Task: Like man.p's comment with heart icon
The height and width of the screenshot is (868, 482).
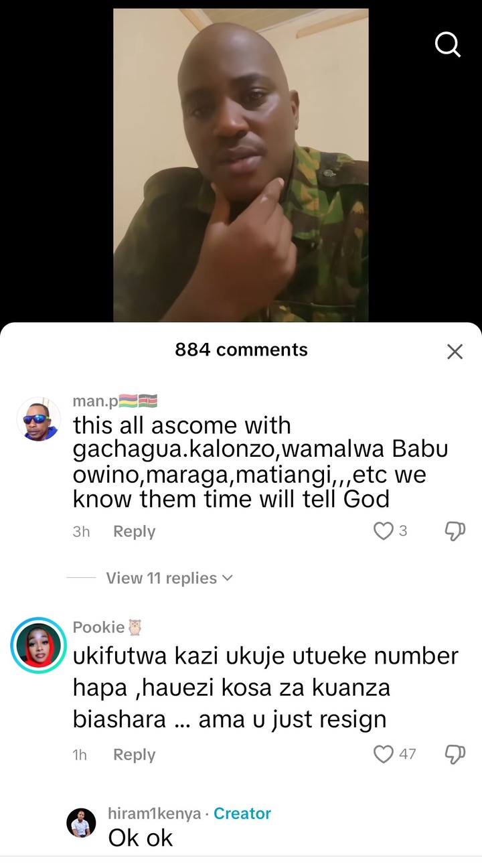Action: point(383,531)
